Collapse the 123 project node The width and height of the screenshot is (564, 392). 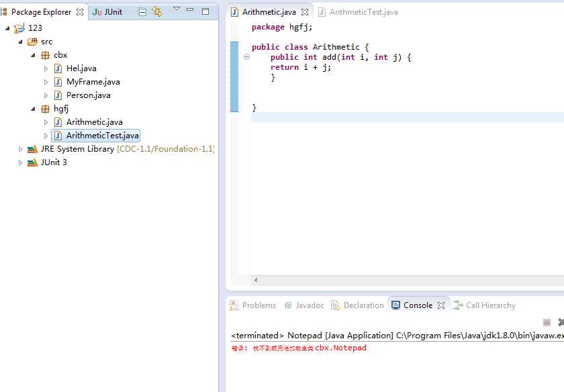(x=7, y=28)
